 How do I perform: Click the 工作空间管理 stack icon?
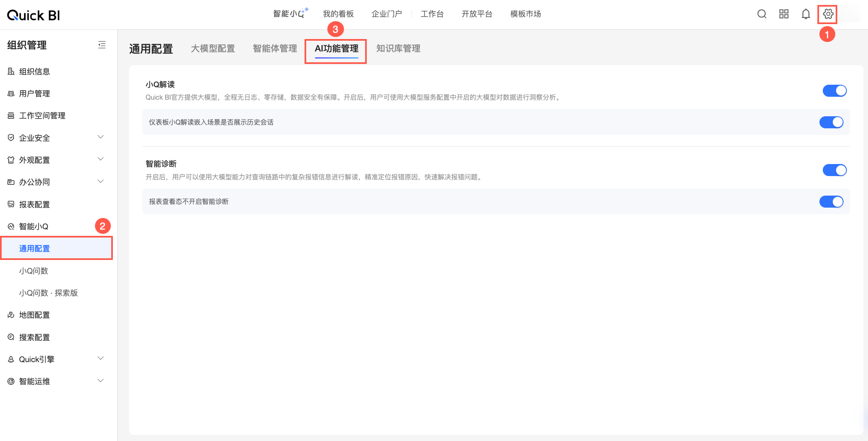click(x=11, y=115)
